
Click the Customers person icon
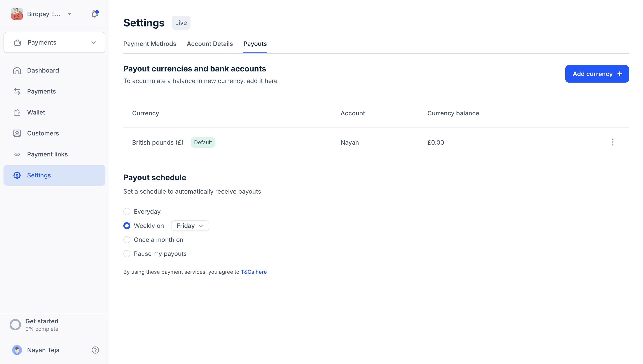click(x=17, y=133)
